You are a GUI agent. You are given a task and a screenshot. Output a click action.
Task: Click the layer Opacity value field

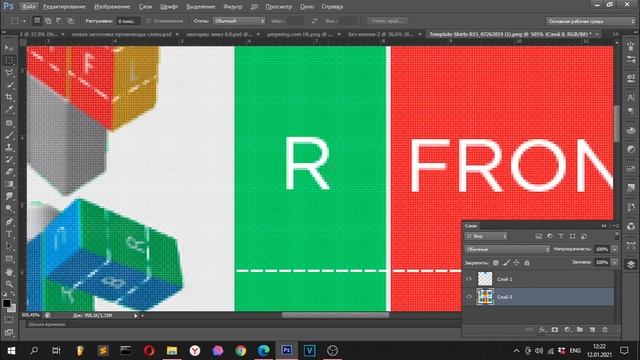coord(602,249)
